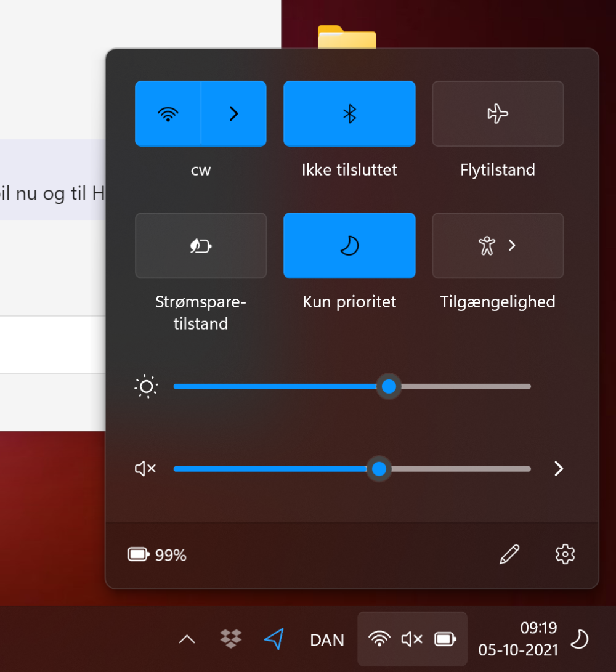Edit quick settings with the pencil icon
This screenshot has width=616, height=672.
pos(509,554)
